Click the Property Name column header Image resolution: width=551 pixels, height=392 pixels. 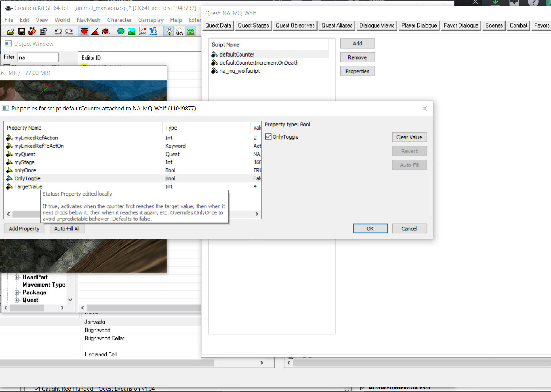click(x=83, y=128)
